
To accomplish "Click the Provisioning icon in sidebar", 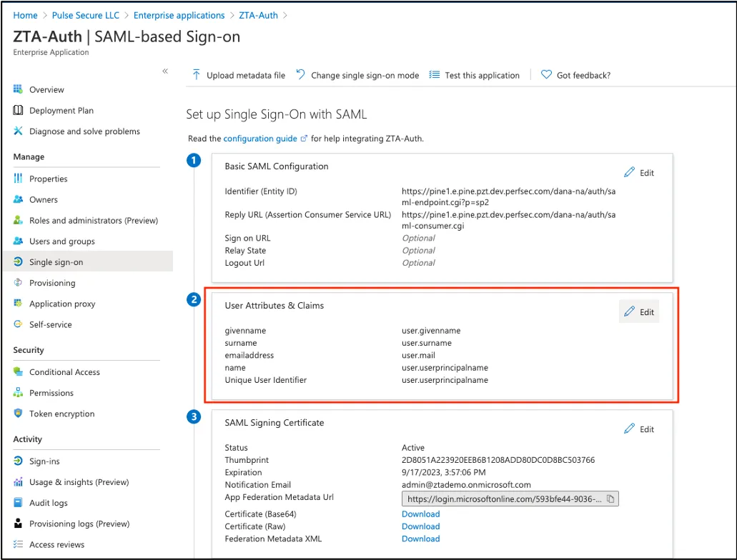I will pyautogui.click(x=18, y=282).
